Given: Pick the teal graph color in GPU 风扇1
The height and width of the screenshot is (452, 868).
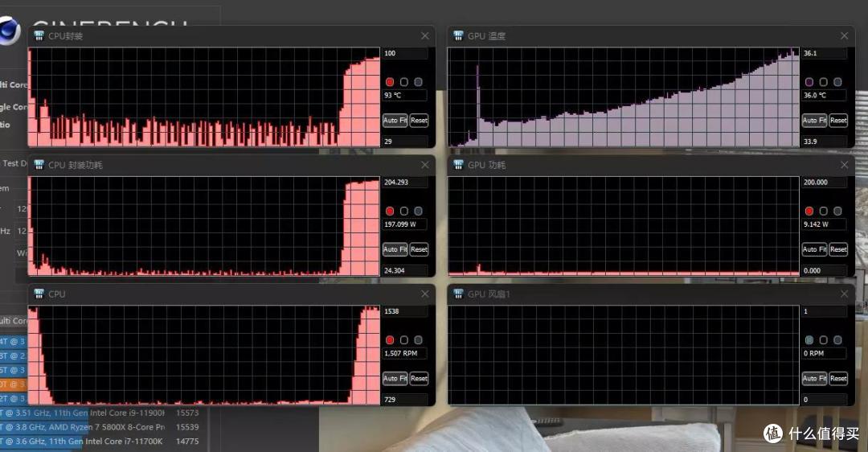Looking at the screenshot, I should (x=809, y=340).
